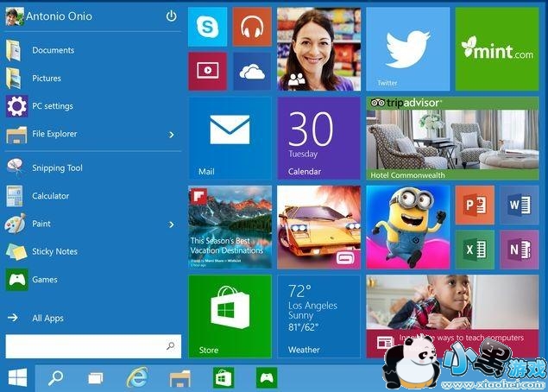The height and width of the screenshot is (392, 548).
Task: Open Xbox Games on the taskbar
Action: [267, 377]
